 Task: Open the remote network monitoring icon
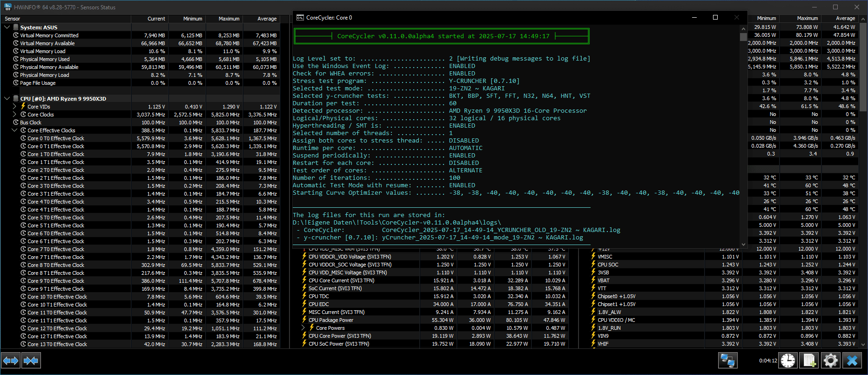click(x=727, y=361)
